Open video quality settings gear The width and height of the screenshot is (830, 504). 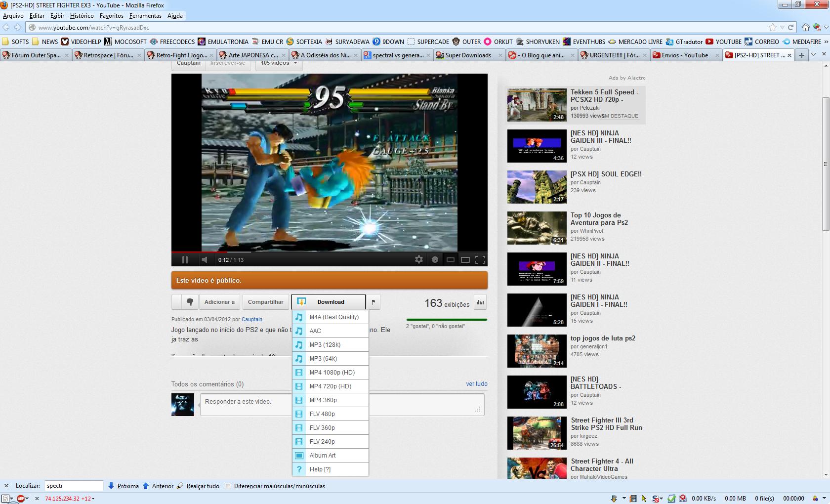[x=418, y=259]
